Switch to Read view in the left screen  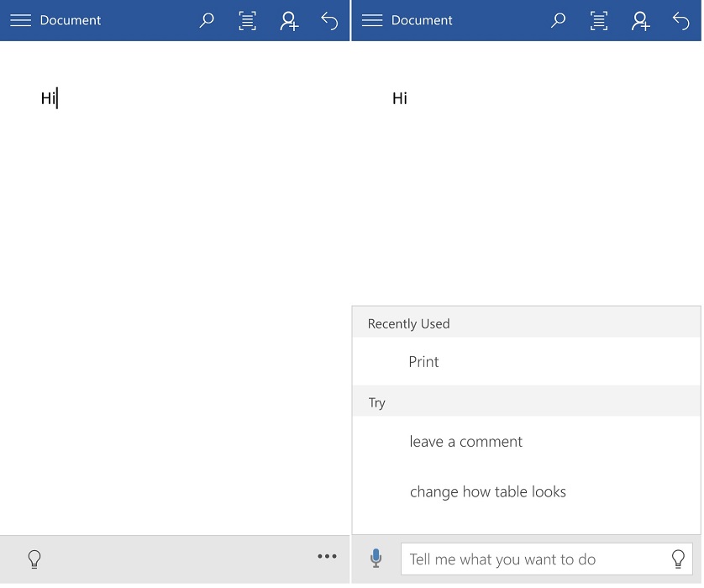[248, 21]
